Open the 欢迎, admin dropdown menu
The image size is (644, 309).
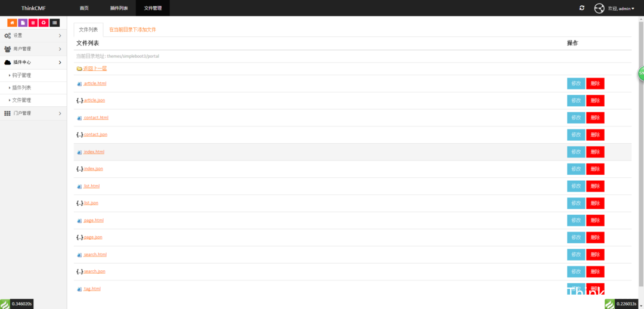point(621,8)
